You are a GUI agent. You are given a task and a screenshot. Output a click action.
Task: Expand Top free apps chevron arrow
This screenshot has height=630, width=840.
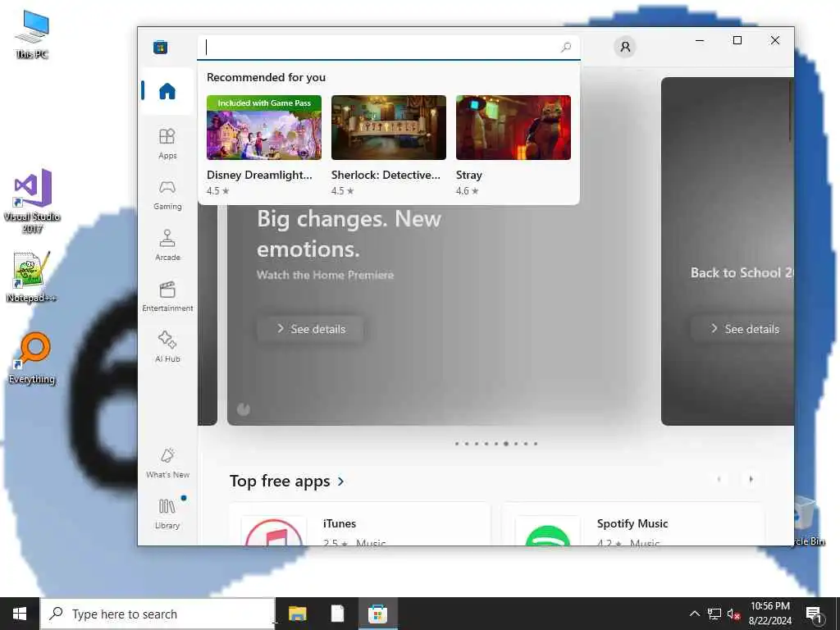click(341, 482)
